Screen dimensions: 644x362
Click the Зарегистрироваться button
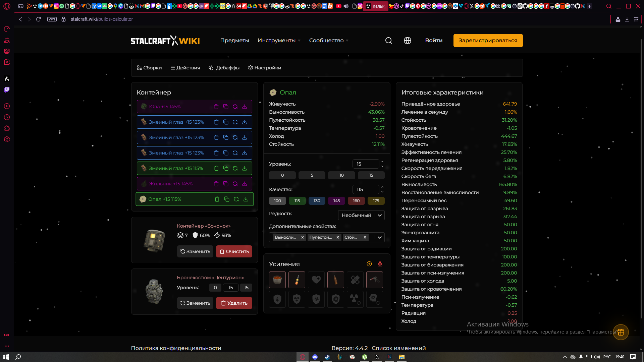click(x=488, y=41)
